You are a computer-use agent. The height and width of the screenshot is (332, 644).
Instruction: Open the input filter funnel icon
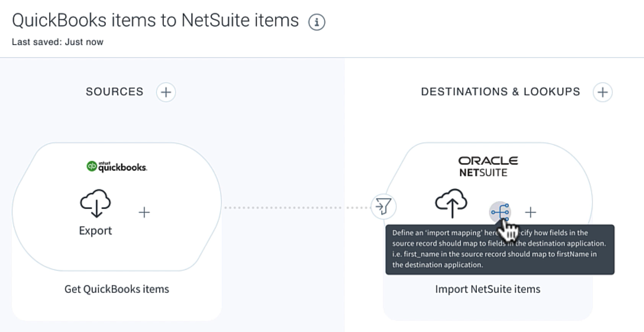tap(384, 207)
